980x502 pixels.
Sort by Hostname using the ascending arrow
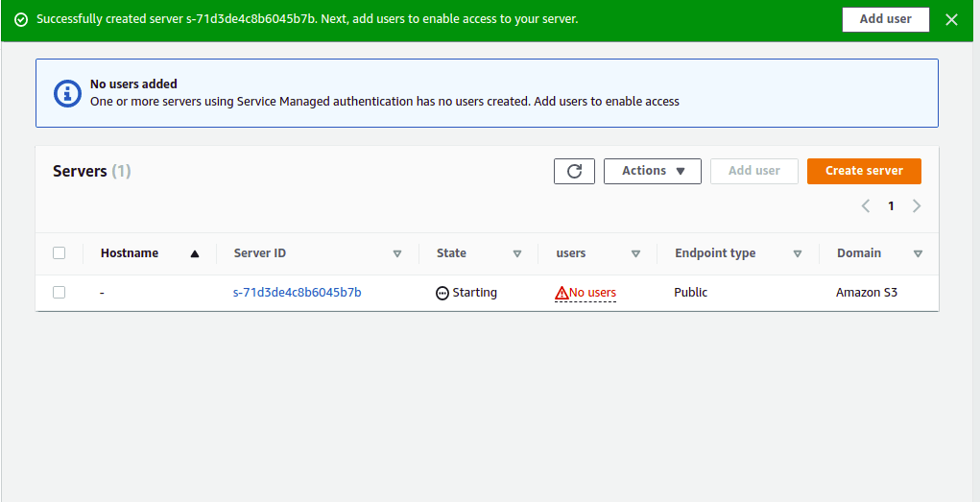(x=195, y=253)
